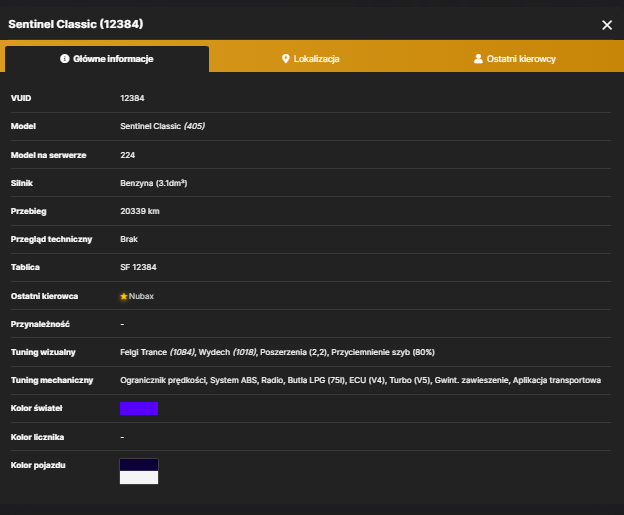Click the Butla LPG (75l) entry
Image resolution: width=624 pixels, height=515 pixels.
[316, 380]
